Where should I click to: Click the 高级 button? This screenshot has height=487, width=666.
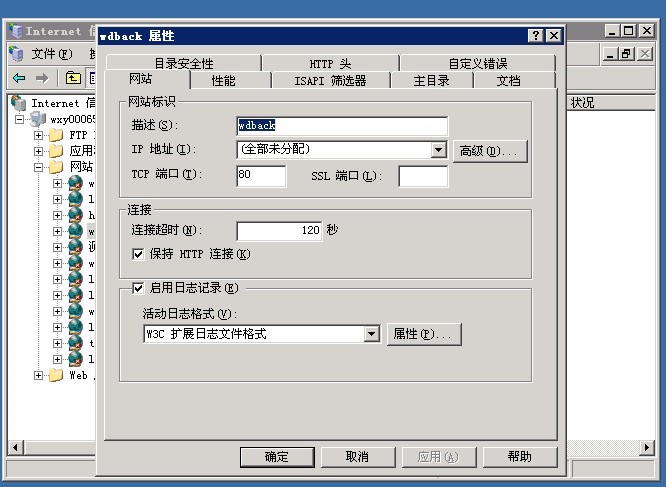click(490, 151)
